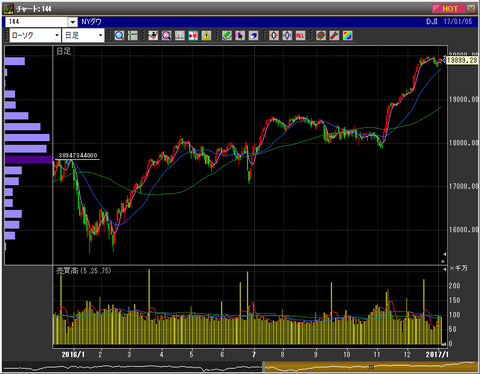Click the highlighted range in bottom navigator
Image resolution: width=480 pixels, height=374 pixels.
pos(371,367)
